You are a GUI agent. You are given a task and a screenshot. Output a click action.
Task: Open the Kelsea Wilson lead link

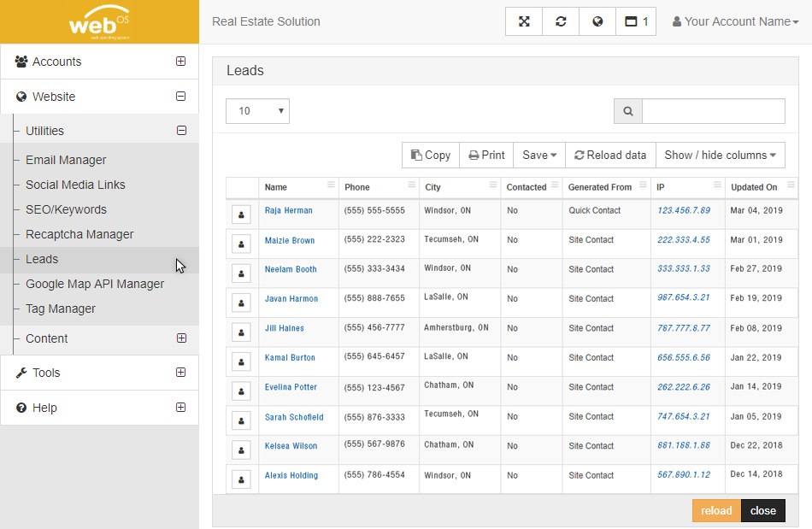pyautogui.click(x=291, y=446)
